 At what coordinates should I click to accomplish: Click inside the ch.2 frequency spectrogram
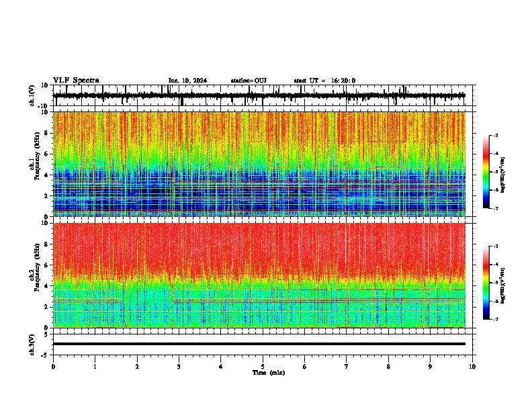[x=259, y=275]
